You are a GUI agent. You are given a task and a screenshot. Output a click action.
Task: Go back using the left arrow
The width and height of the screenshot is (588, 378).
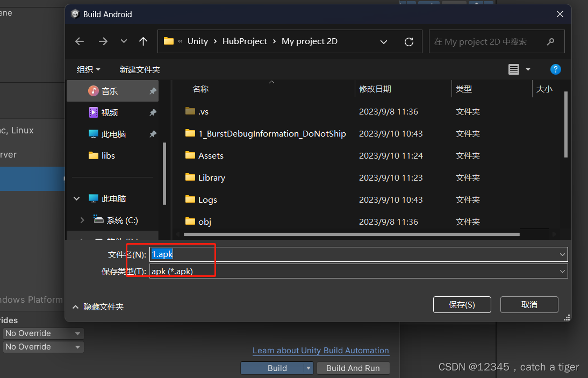click(80, 41)
